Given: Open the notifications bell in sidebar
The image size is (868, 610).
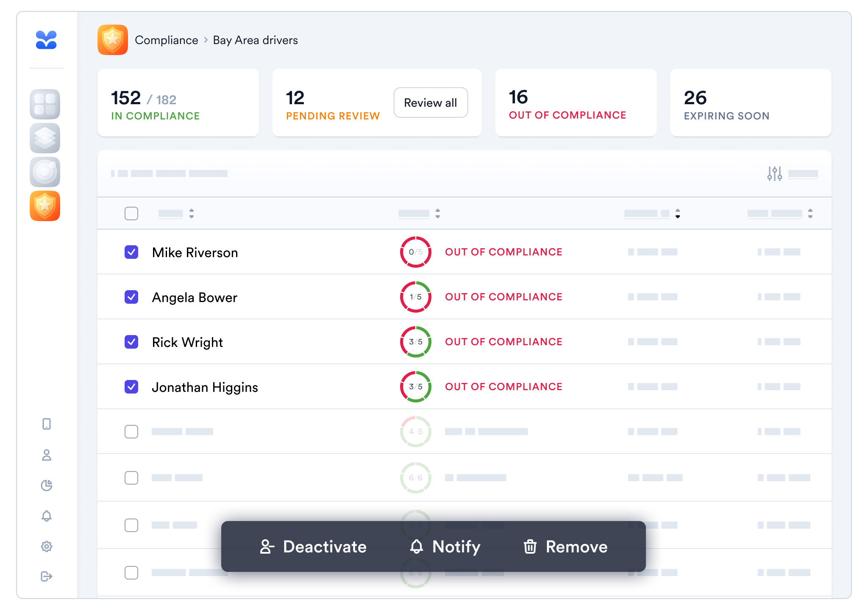Looking at the screenshot, I should pos(47,516).
